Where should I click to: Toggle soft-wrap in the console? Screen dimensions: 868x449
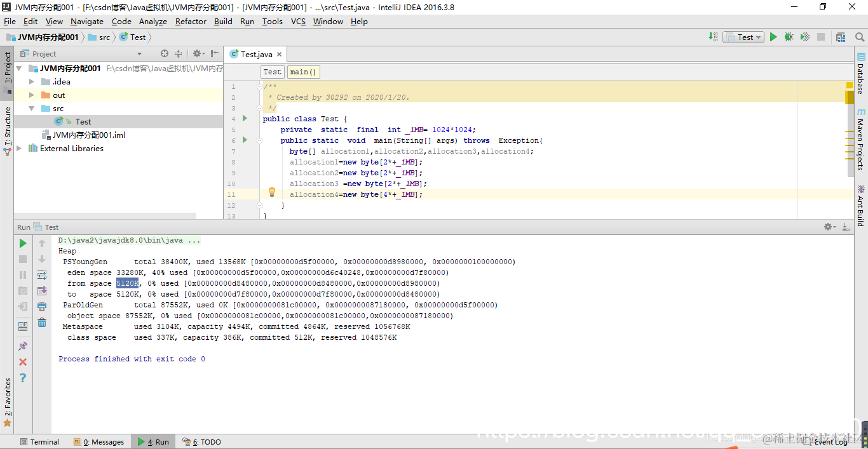pyautogui.click(x=42, y=275)
